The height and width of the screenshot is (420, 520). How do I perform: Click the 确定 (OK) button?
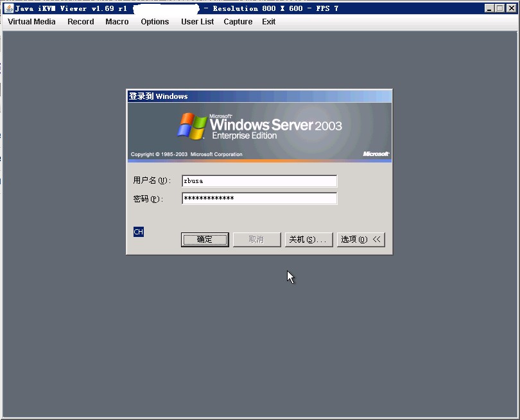205,240
